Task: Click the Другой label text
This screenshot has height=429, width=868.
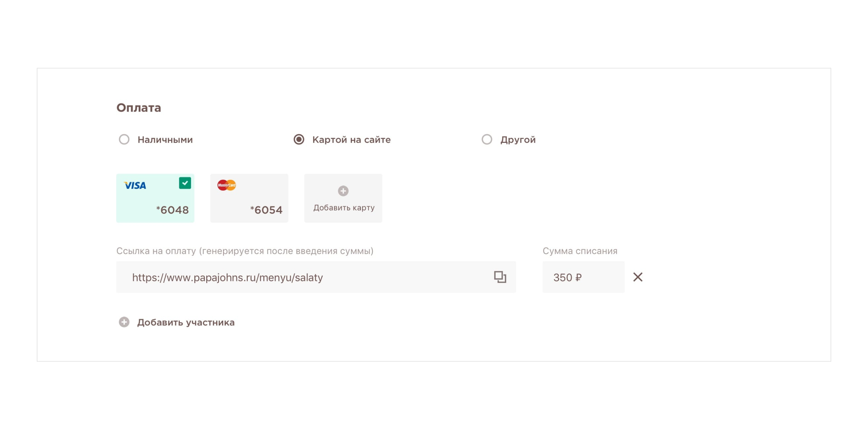Action: click(518, 139)
